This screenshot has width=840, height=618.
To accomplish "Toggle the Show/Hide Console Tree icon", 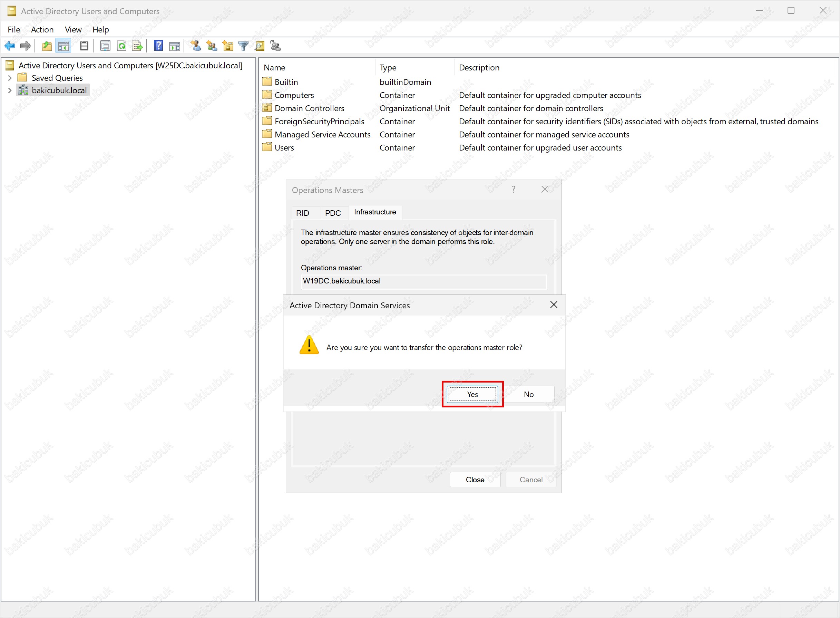I will pos(63,46).
